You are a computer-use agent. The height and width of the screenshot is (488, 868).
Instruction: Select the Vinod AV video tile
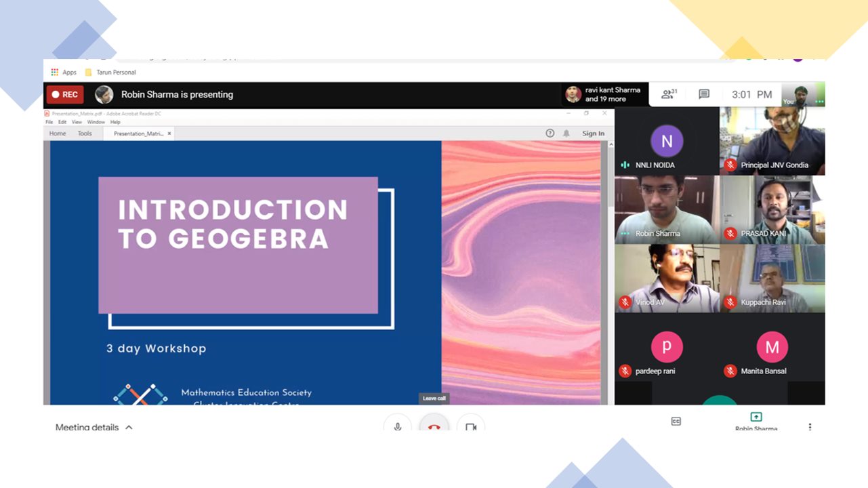point(667,278)
